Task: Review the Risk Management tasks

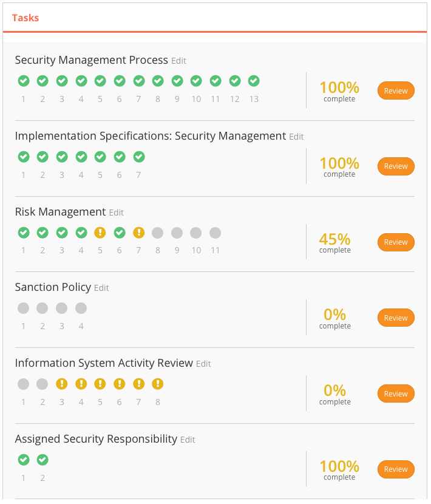Action: (396, 242)
